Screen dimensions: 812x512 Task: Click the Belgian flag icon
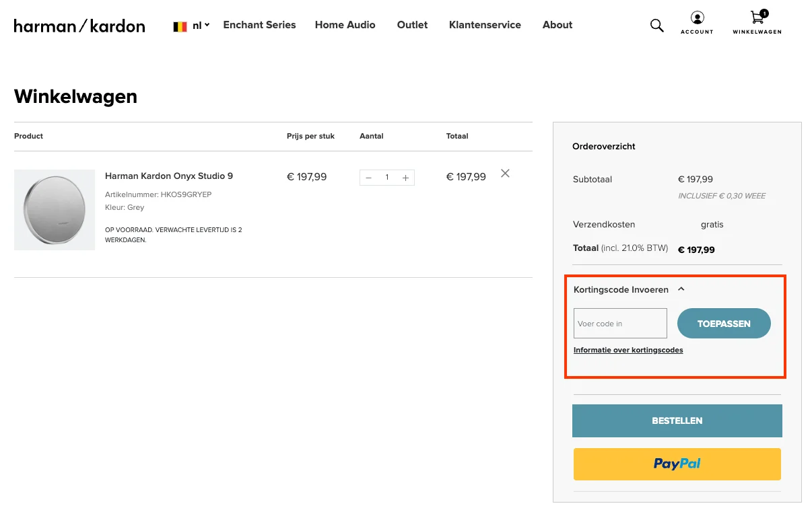coord(178,25)
